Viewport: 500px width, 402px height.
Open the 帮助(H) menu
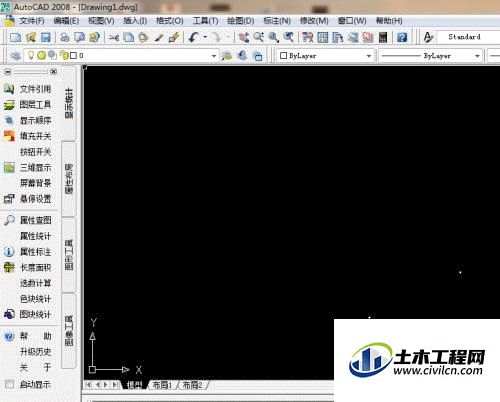click(389, 21)
